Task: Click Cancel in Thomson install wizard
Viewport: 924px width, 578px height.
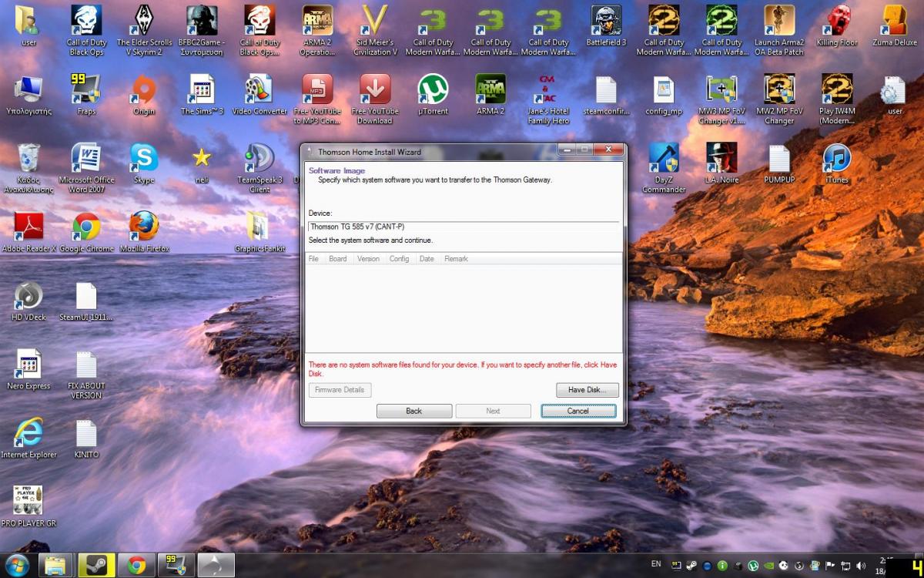Action: (x=578, y=411)
